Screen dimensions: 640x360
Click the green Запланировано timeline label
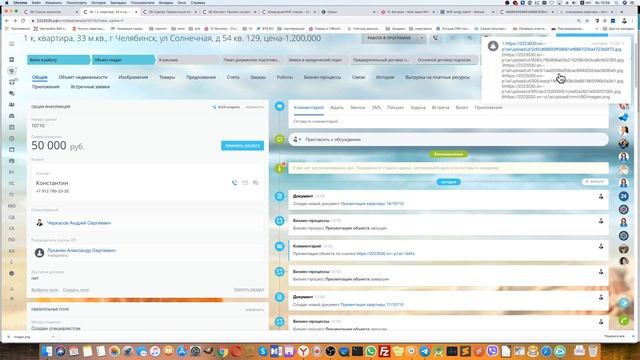coord(448,154)
